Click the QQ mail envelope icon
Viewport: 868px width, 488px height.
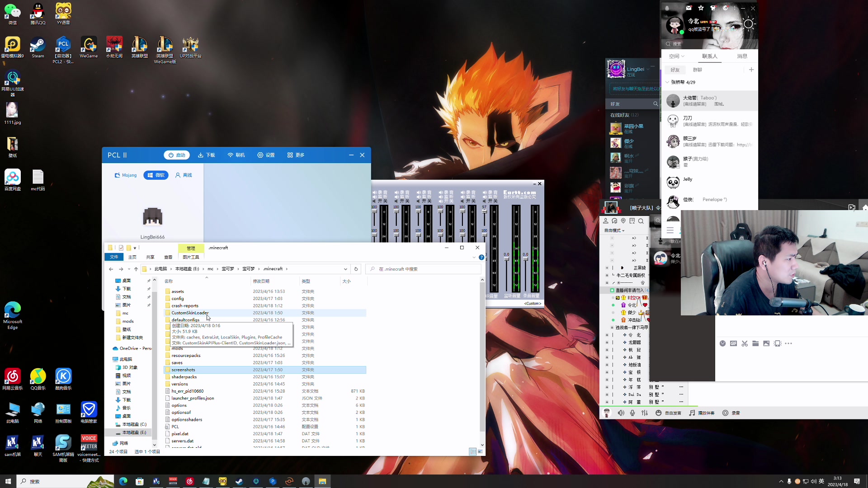point(689,8)
